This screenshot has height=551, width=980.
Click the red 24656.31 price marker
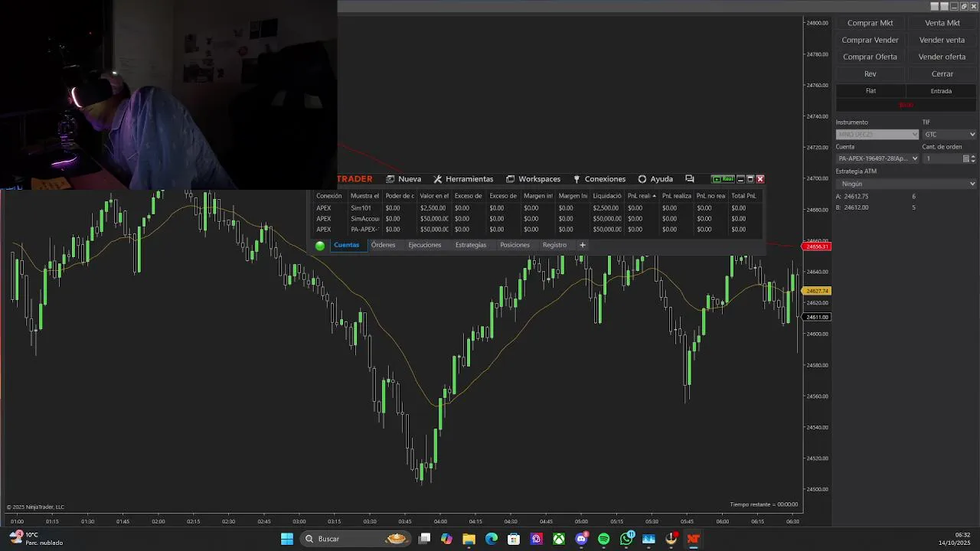pyautogui.click(x=816, y=246)
